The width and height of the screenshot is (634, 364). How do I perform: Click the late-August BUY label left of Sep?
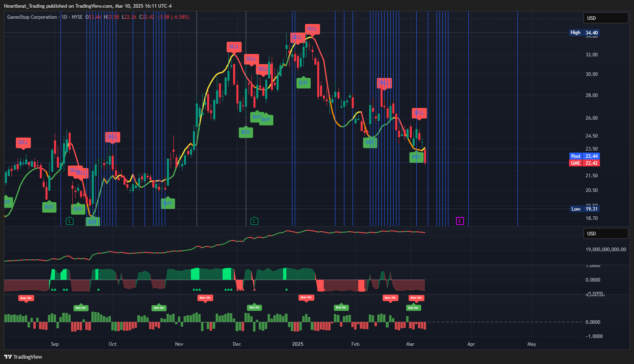(49, 207)
